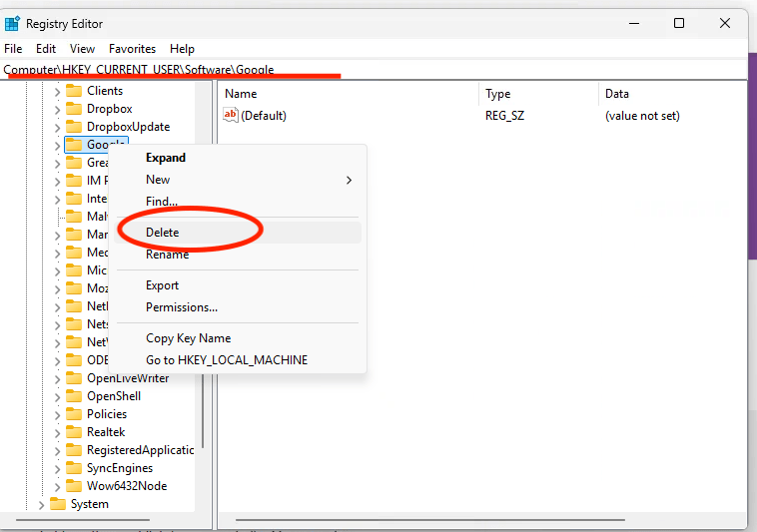Click the Clients folder icon
This screenshot has height=532, width=757.
pyautogui.click(x=74, y=91)
